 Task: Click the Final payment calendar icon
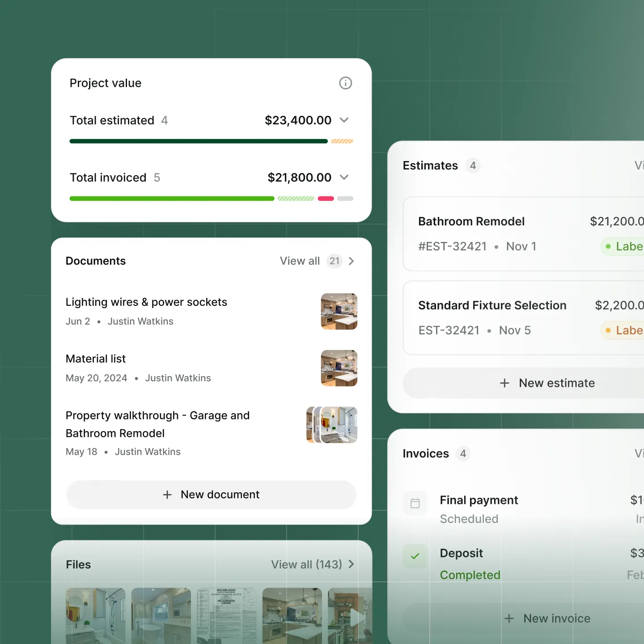415,503
